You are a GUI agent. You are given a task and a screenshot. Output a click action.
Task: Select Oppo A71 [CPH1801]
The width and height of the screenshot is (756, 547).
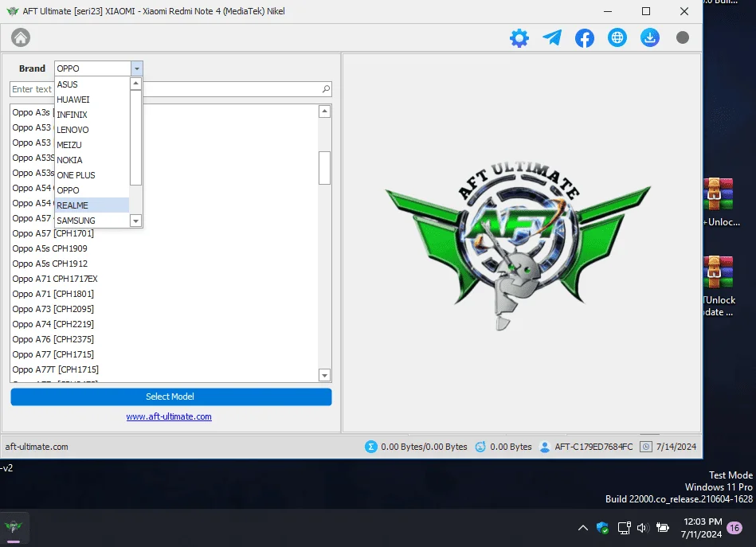pos(164,294)
